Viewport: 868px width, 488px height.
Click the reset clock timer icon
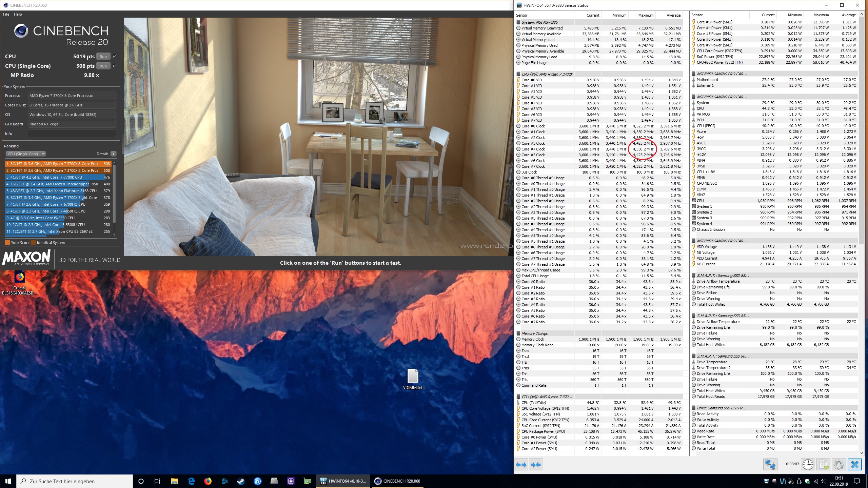click(x=808, y=464)
